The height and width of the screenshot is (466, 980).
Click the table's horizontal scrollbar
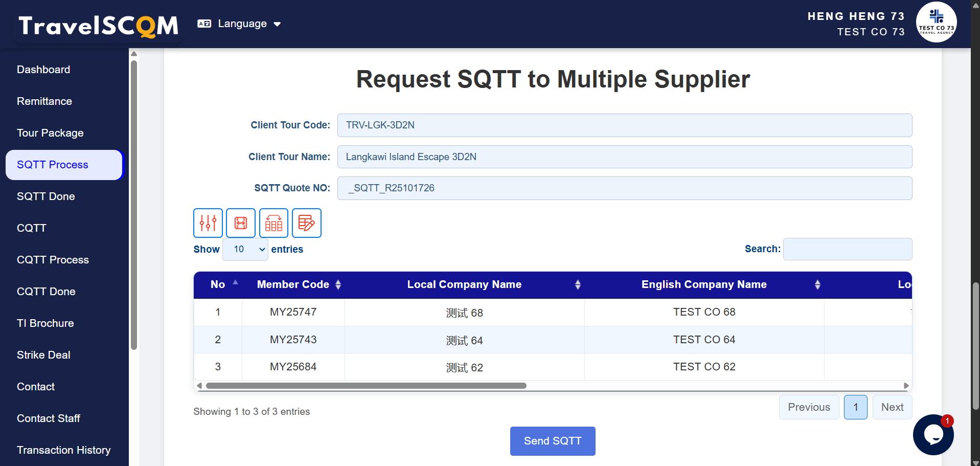(366, 386)
